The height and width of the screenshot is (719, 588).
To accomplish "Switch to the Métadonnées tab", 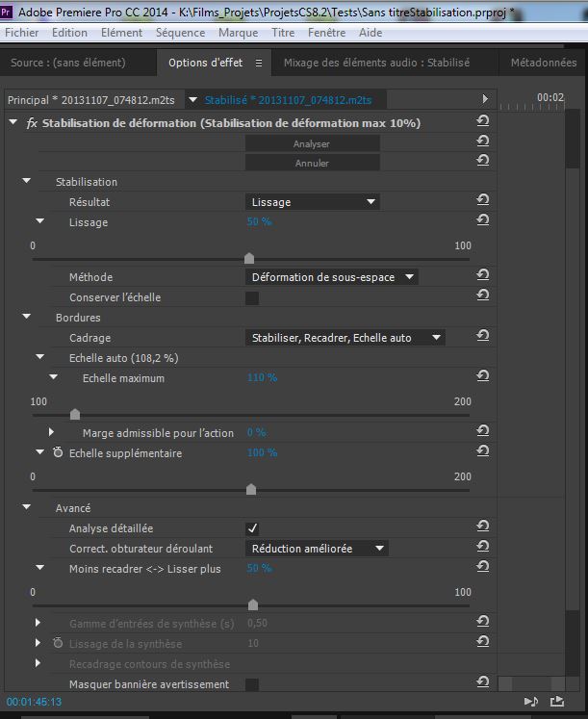I will point(544,64).
